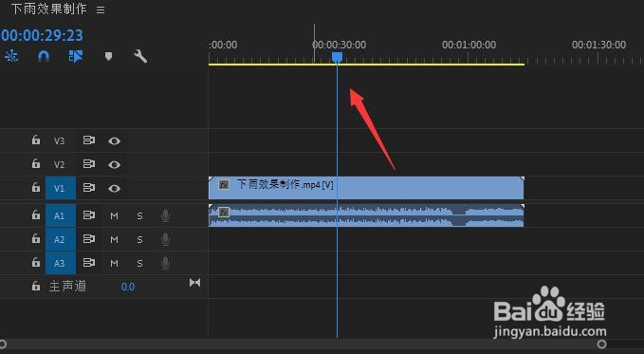Click the 00:01:30:00 mark on the time ruler
This screenshot has width=644, height=354.
(x=598, y=45)
